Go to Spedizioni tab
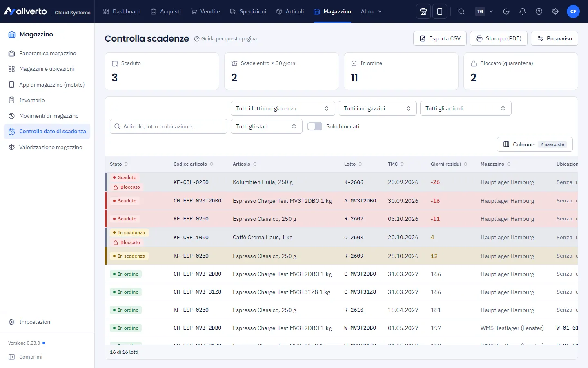 coord(248,11)
